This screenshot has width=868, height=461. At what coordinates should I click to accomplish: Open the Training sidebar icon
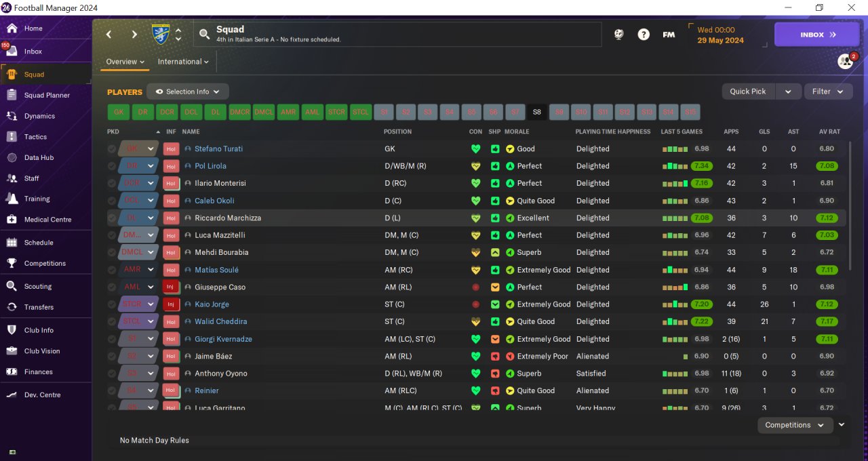(x=12, y=199)
